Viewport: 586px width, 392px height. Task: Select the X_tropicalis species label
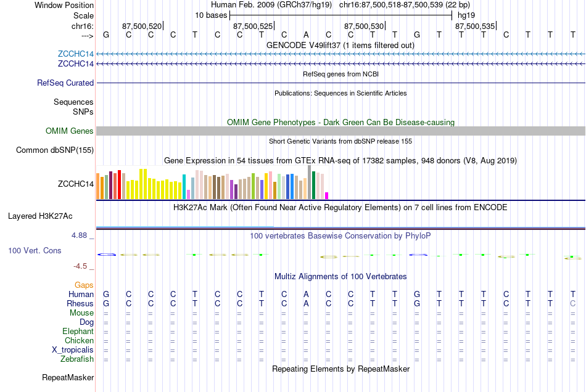click(73, 350)
